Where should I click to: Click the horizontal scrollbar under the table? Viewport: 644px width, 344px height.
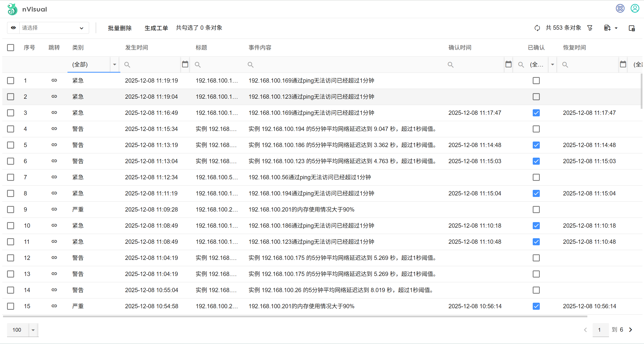tap(295, 316)
